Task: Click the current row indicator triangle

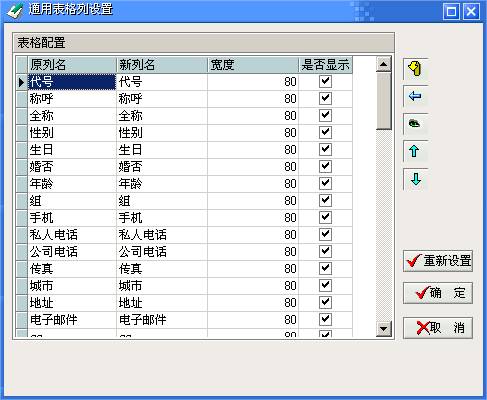Action: [x=22, y=82]
